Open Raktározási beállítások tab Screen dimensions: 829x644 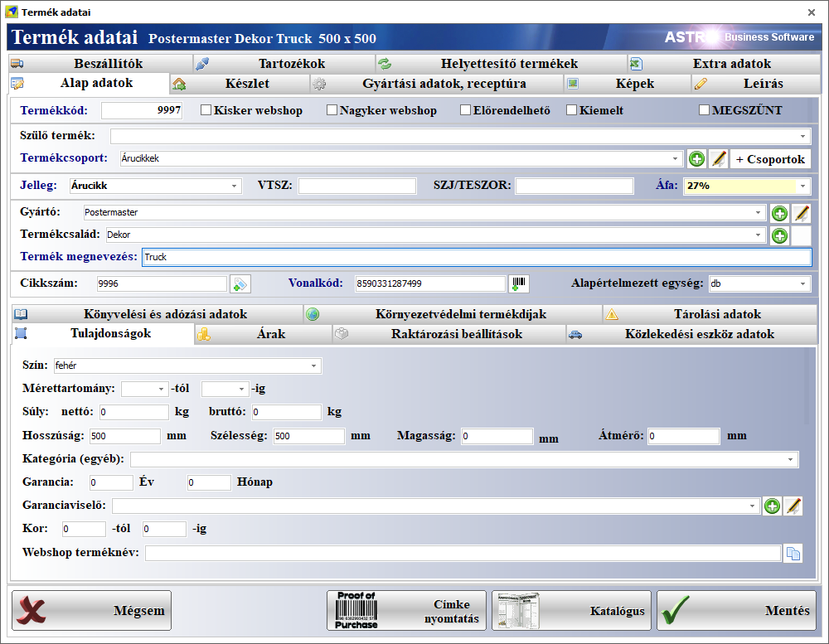(449, 335)
